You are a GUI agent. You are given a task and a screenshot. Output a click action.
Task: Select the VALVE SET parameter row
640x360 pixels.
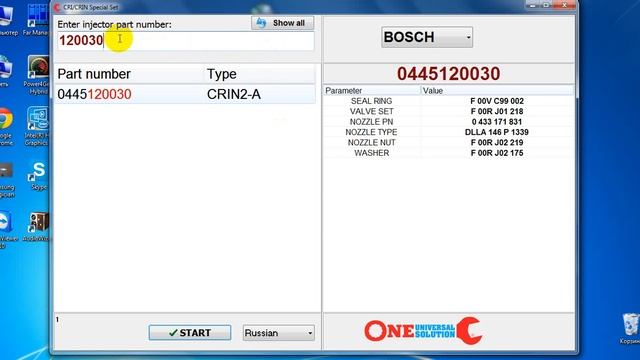pyautogui.click(x=449, y=111)
